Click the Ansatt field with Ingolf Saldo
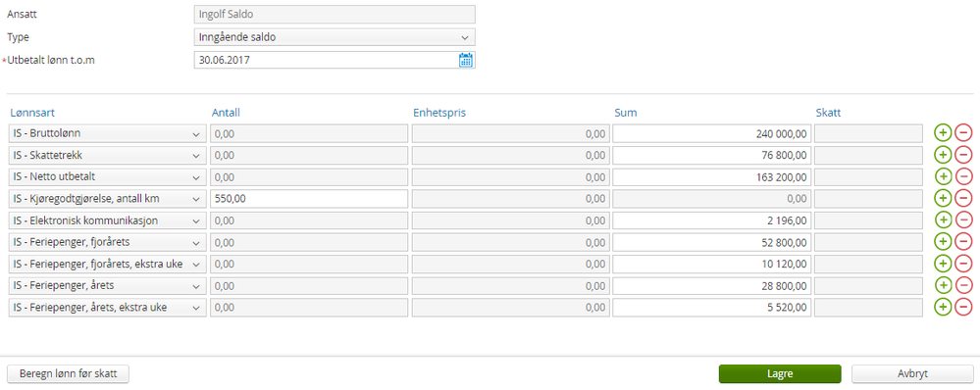 (335, 15)
